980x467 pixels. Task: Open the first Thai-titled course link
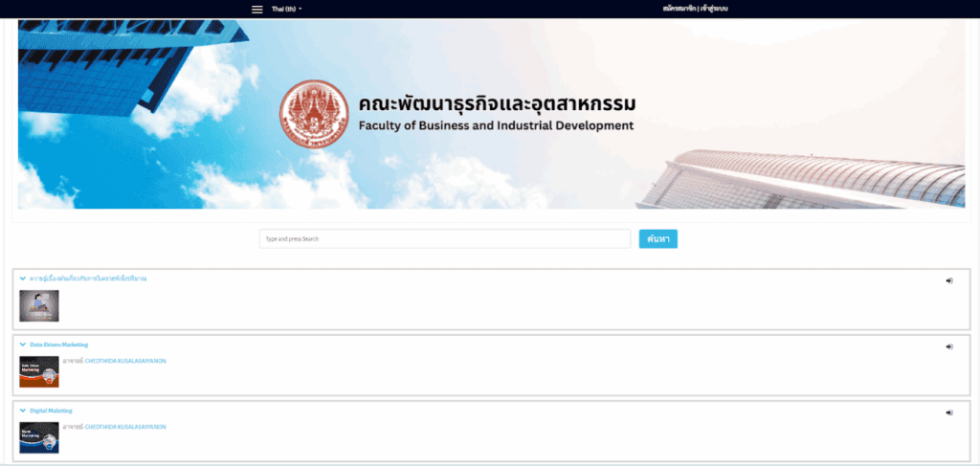[88, 278]
